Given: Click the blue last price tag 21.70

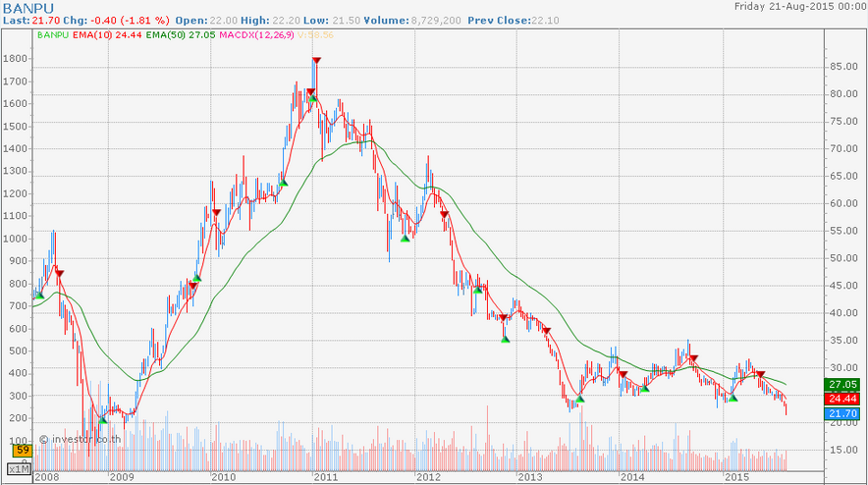Looking at the screenshot, I should coord(842,413).
